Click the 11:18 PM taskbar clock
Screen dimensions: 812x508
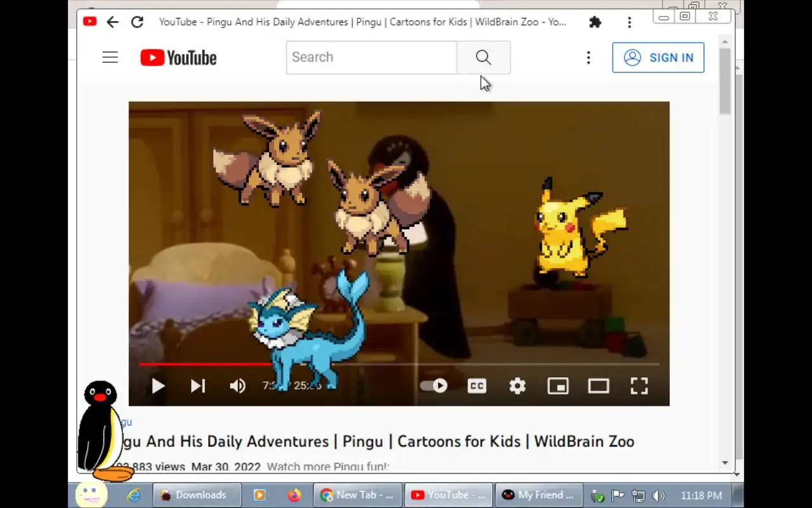pos(701,495)
